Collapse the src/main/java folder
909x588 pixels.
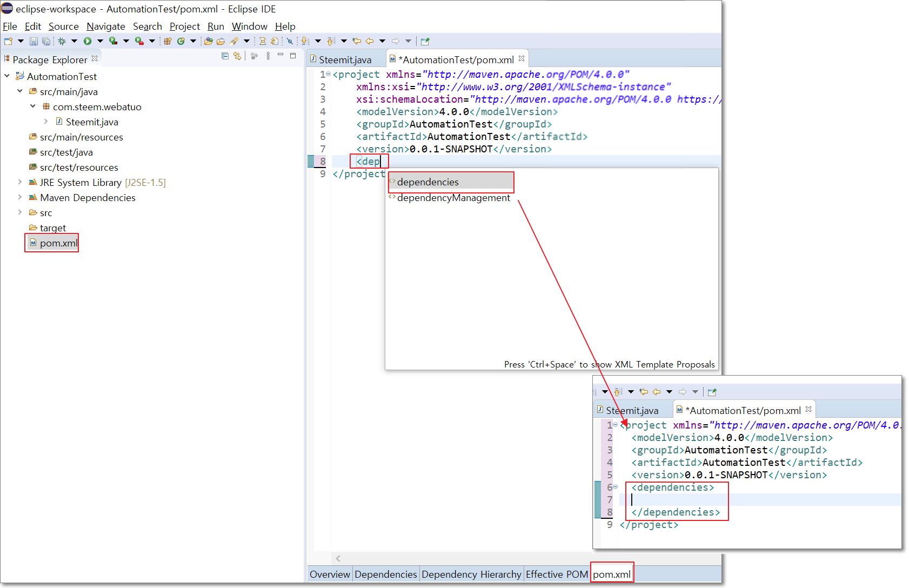[20, 91]
